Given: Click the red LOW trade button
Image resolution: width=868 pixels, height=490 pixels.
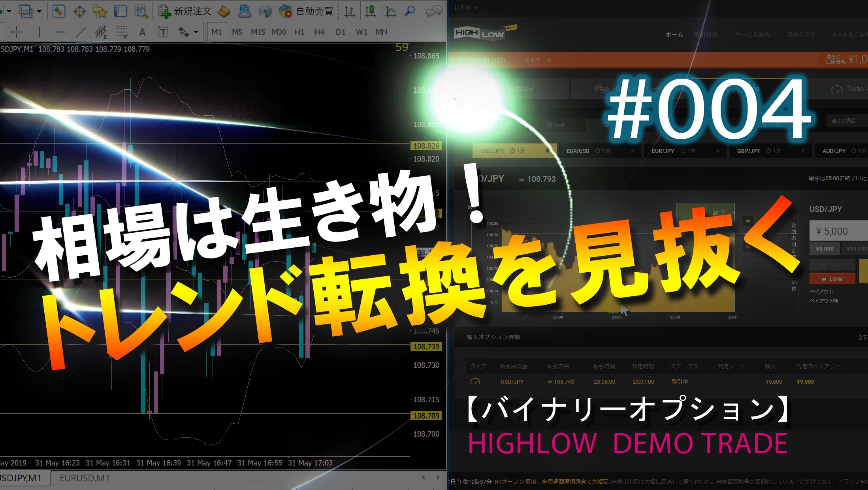Looking at the screenshot, I should click(832, 279).
